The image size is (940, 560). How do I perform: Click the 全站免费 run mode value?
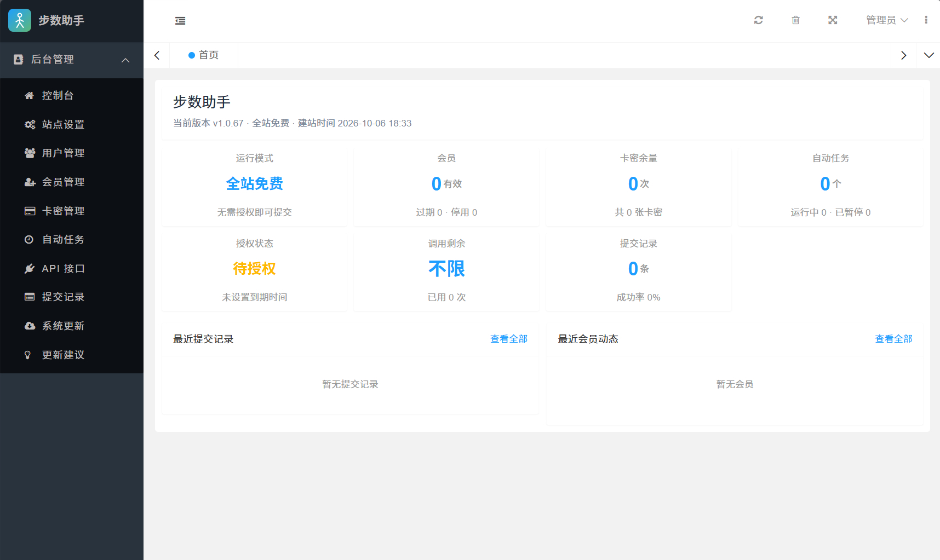[x=254, y=184]
